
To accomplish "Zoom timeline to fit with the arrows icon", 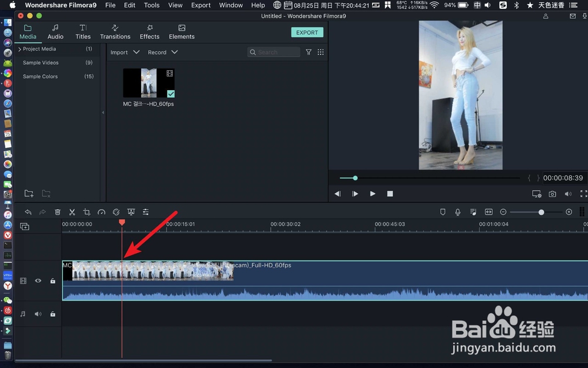I will pos(489,212).
